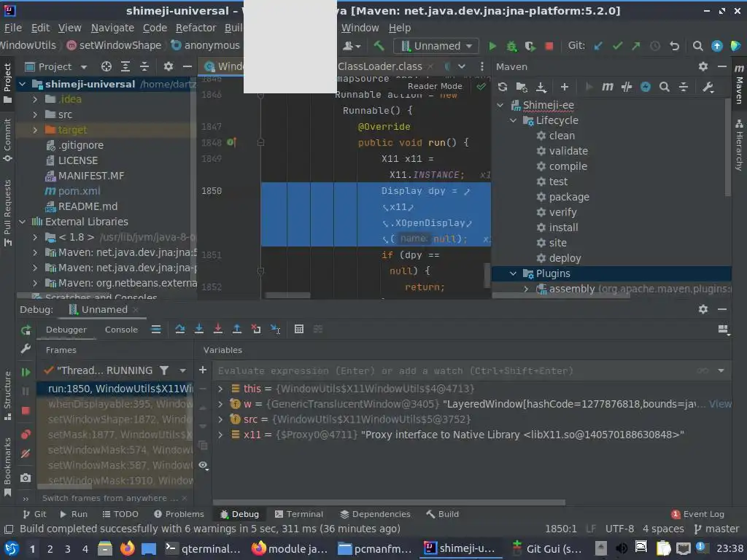This screenshot has height=560, width=747.
Task: Open Search Everywhere magnifier in top toolbar
Action: click(x=697, y=46)
